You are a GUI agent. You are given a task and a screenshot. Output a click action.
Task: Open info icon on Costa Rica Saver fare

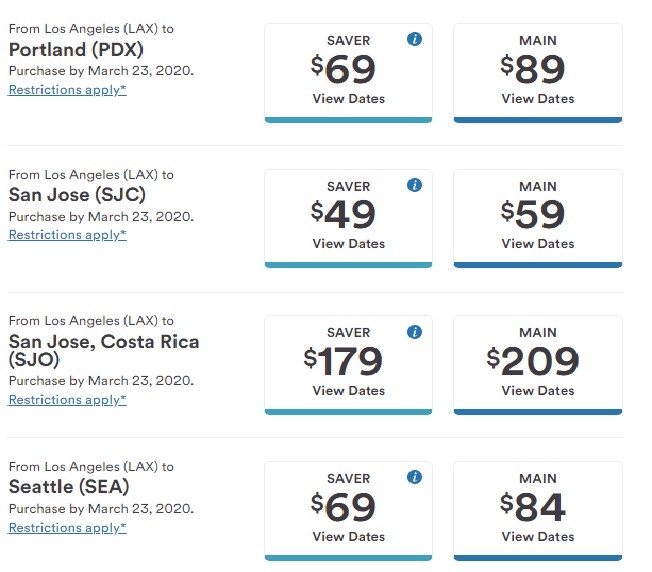pyautogui.click(x=414, y=332)
